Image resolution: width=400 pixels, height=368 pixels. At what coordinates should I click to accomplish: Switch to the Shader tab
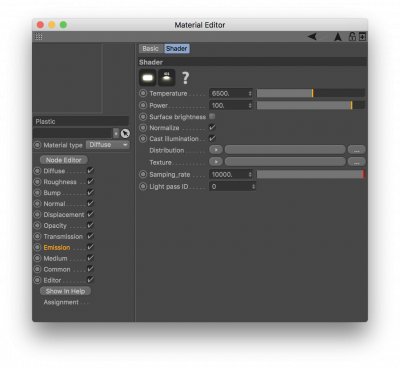pos(177,49)
